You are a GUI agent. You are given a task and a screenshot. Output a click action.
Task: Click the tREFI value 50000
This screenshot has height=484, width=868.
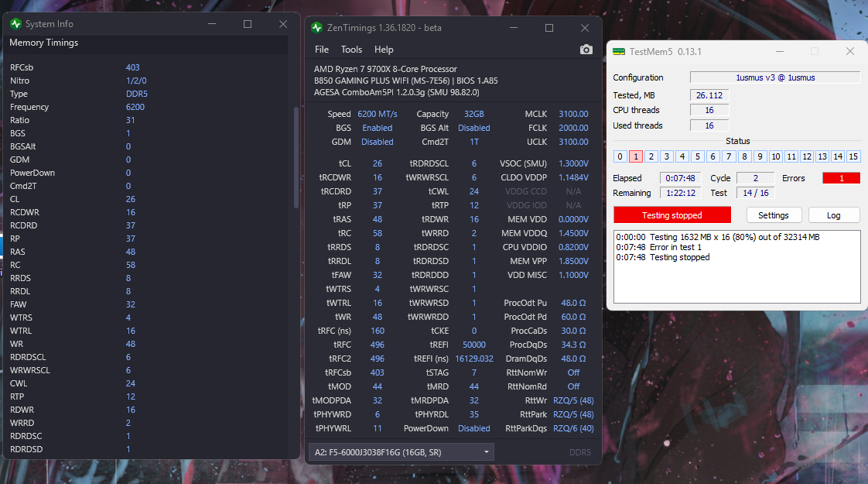click(474, 345)
